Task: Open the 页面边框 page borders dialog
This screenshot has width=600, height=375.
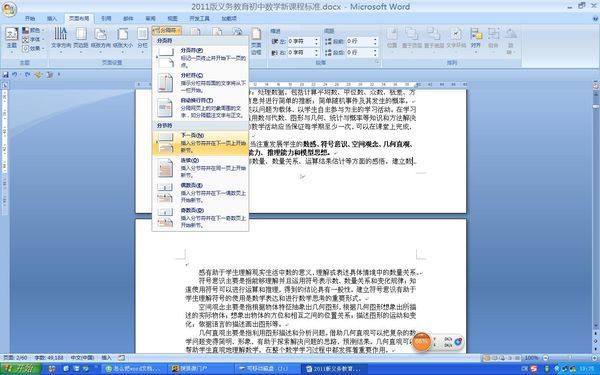Action: [x=256, y=41]
